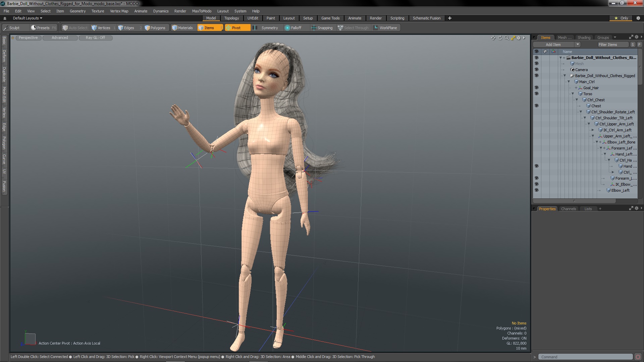This screenshot has height=362, width=644.
Task: Click the viewport rotate icon
Action: (500, 38)
